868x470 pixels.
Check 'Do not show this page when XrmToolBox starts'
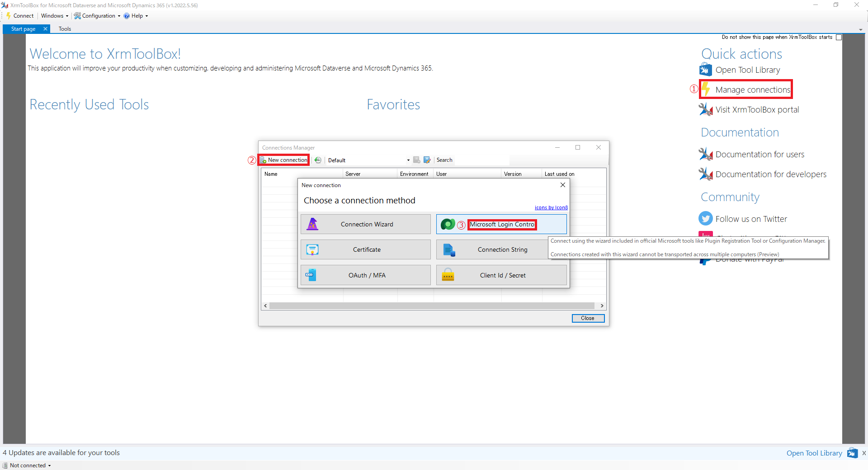pyautogui.click(x=839, y=38)
